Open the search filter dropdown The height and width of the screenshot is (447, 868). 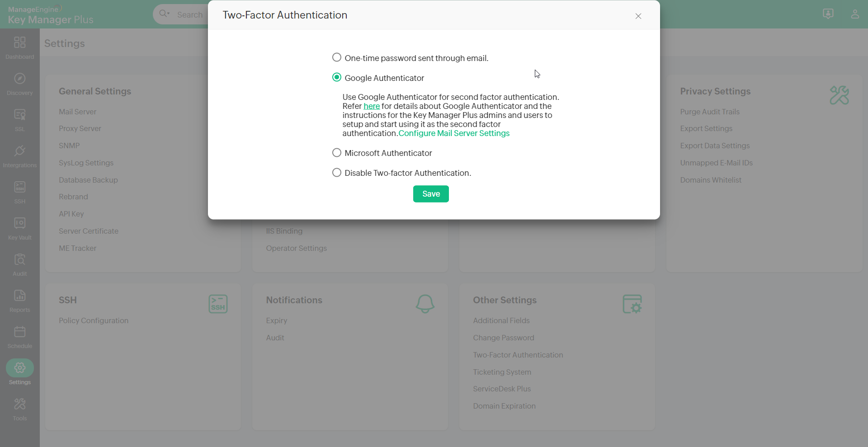(x=164, y=14)
